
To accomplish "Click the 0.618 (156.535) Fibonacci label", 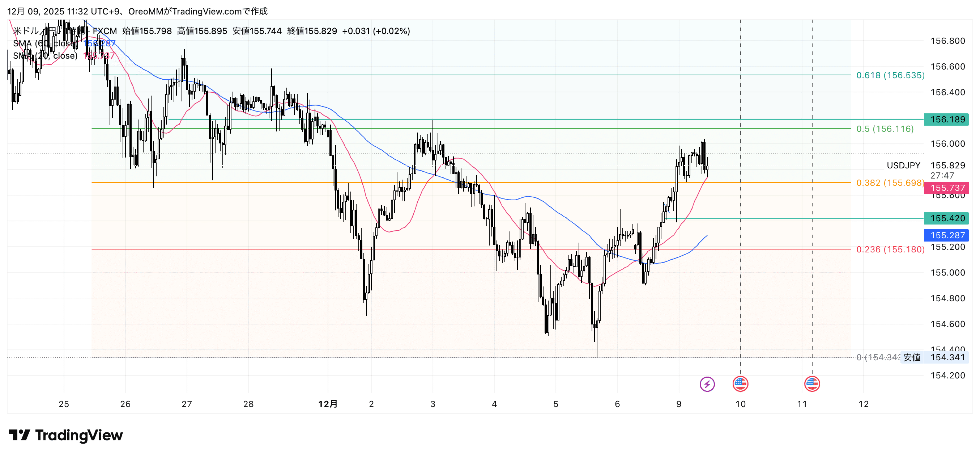I will coord(890,75).
